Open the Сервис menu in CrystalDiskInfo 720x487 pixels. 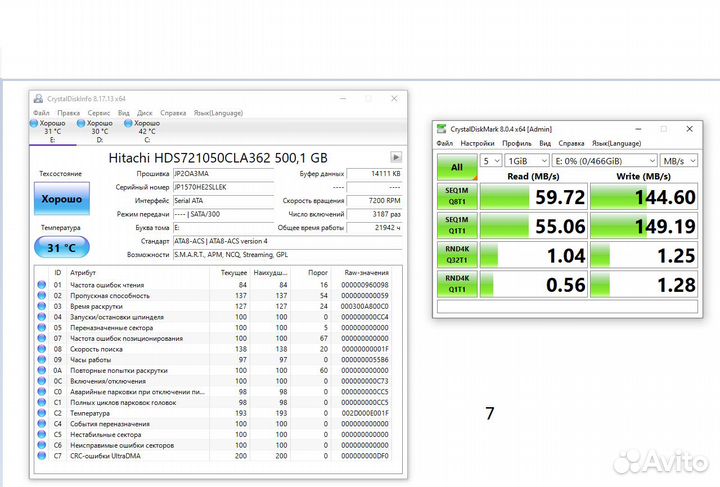[99, 112]
